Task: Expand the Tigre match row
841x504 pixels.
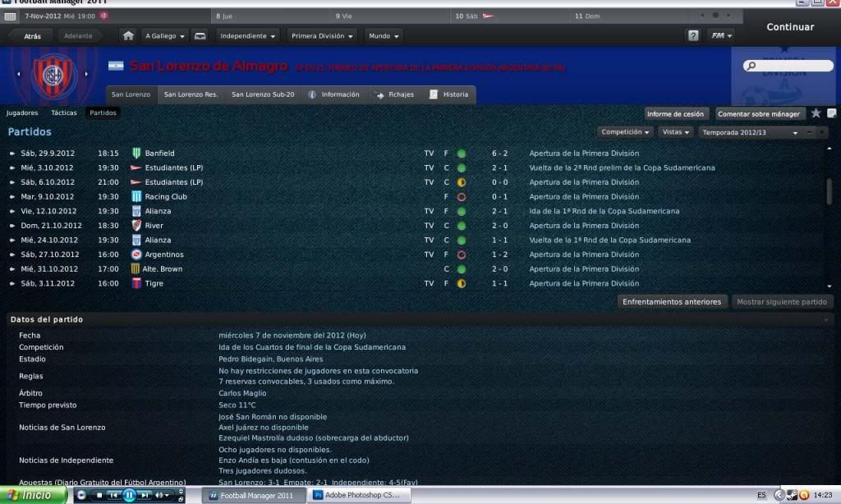Action: pos(11,284)
